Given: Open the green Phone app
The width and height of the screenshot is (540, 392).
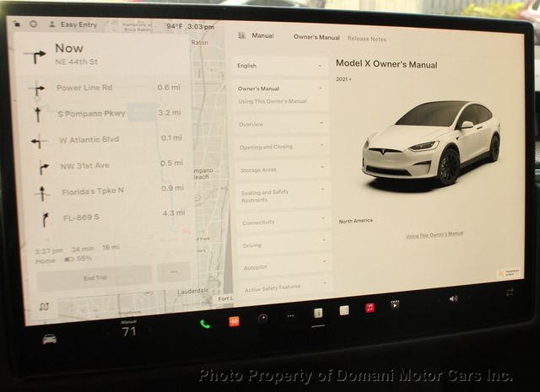Looking at the screenshot, I should coord(205,324).
